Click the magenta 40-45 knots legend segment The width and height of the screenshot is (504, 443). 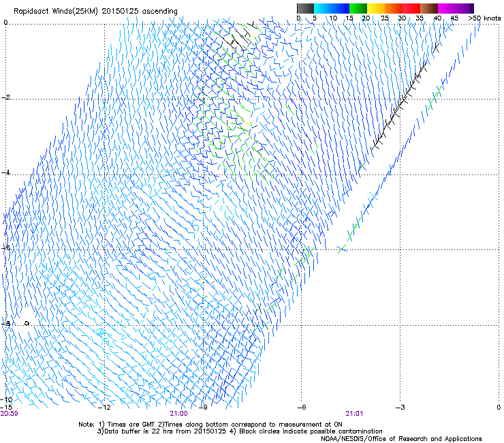[x=447, y=8]
